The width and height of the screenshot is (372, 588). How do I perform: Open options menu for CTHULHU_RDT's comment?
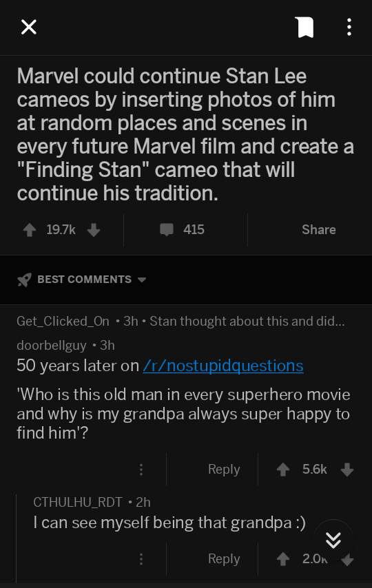coord(141,559)
